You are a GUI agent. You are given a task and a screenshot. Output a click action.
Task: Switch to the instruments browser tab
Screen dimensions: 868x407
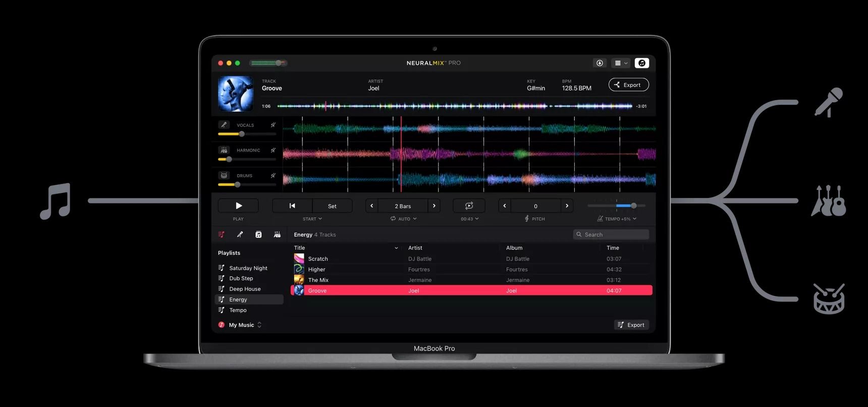pos(277,234)
